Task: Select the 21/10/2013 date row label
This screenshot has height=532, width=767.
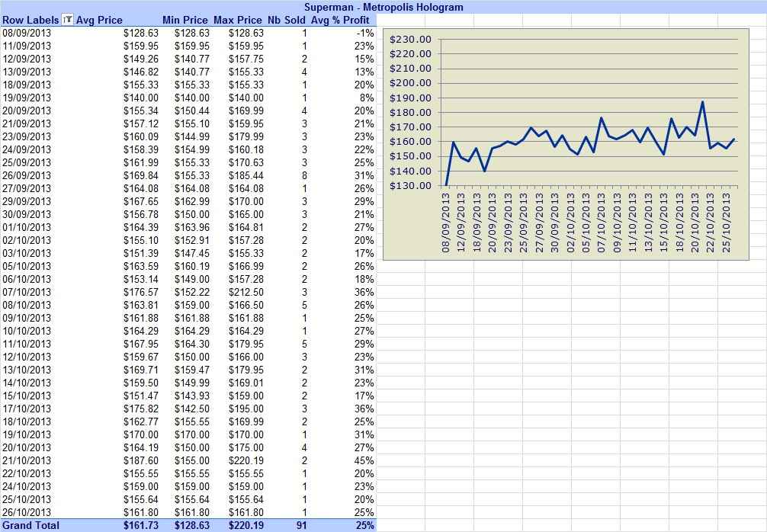Action: coord(27,460)
